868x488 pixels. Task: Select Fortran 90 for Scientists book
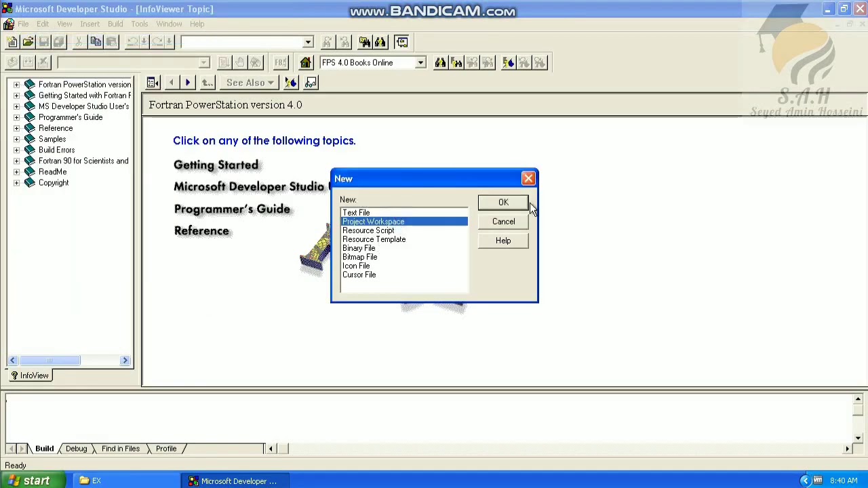pyautogui.click(x=83, y=161)
